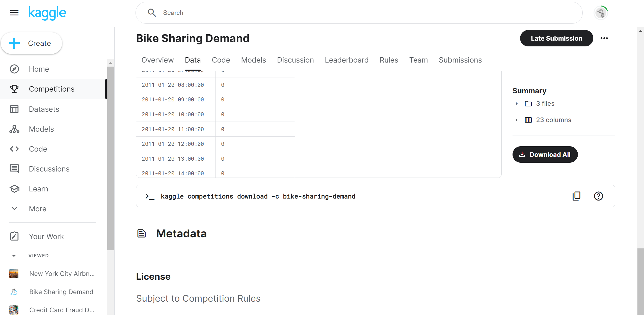Expand the 23 columns summary item

(517, 120)
